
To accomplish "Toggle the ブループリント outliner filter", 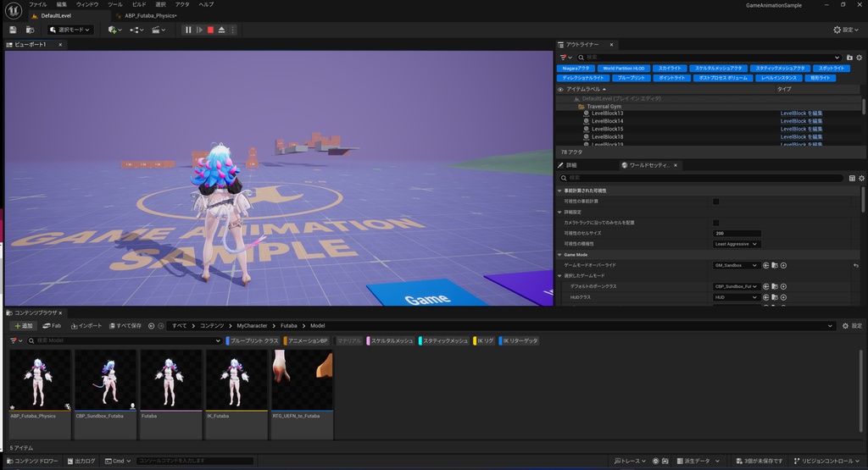I will click(631, 78).
